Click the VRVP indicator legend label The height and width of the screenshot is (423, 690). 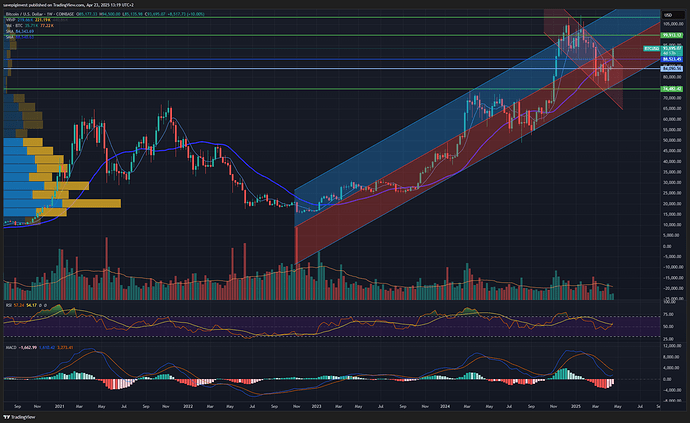[x=10, y=20]
